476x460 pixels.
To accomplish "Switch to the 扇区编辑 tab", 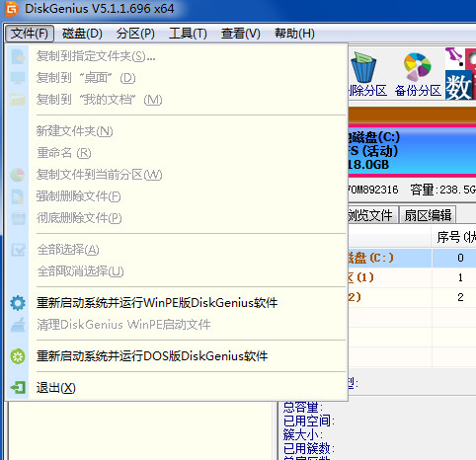I will tap(428, 215).
